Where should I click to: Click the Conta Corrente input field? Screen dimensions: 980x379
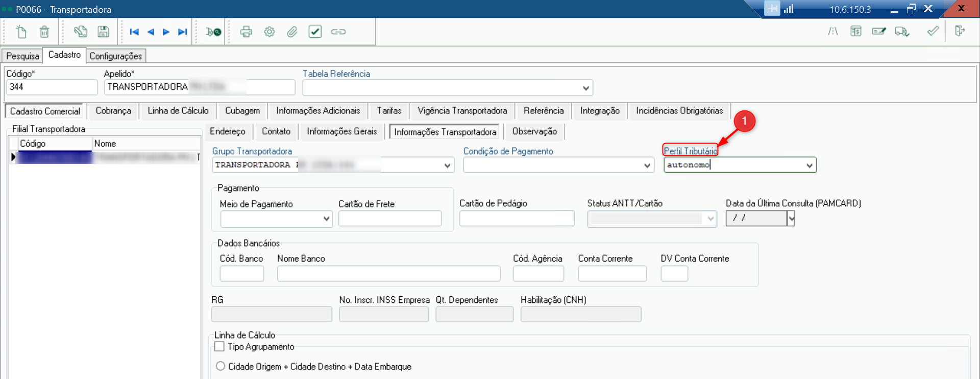(612, 273)
